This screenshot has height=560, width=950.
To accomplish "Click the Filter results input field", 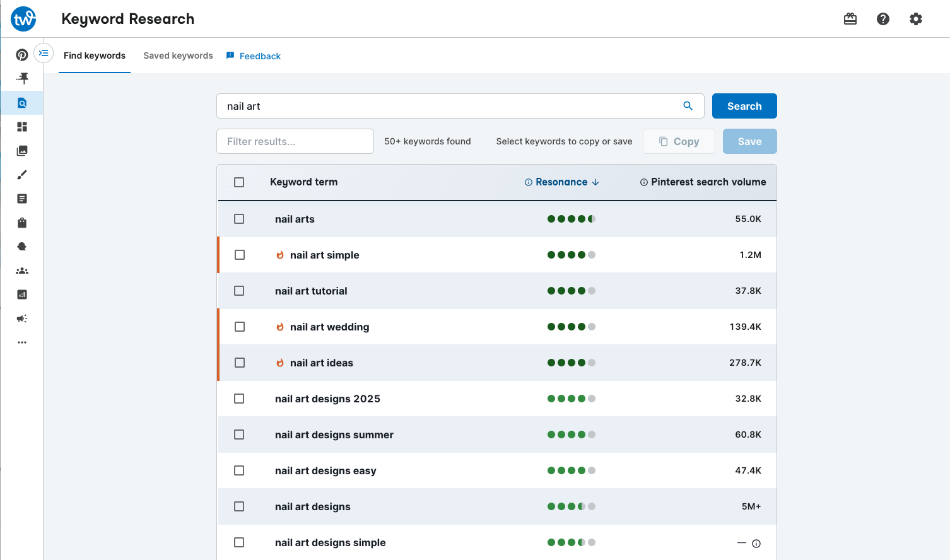I will coord(295,141).
